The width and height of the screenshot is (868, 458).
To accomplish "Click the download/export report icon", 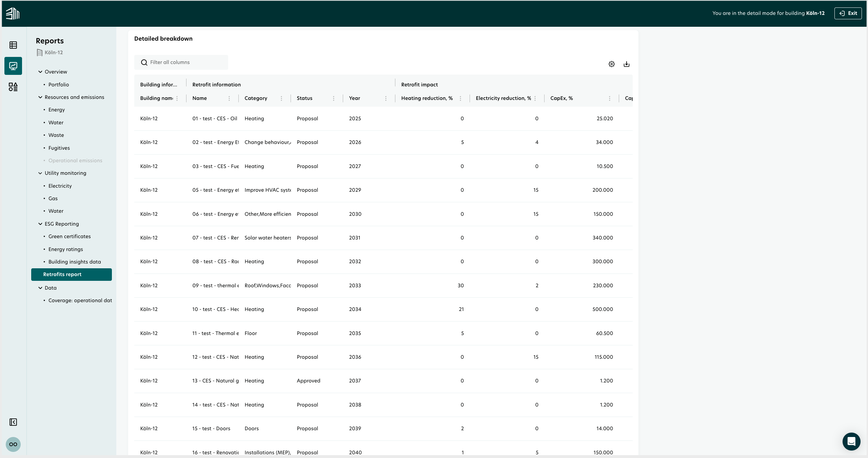I will pyautogui.click(x=626, y=64).
